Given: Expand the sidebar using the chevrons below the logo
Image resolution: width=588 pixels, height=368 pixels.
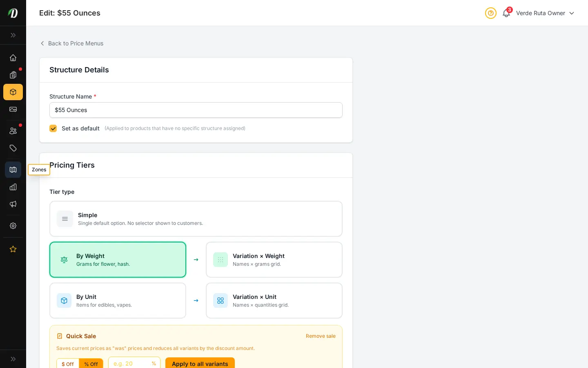Looking at the screenshot, I should (13, 35).
